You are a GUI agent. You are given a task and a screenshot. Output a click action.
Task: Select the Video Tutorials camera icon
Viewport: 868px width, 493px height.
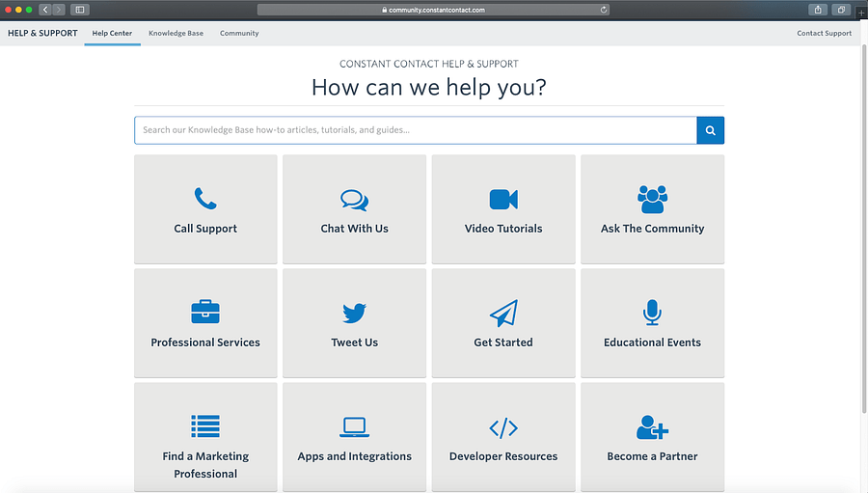[503, 199]
